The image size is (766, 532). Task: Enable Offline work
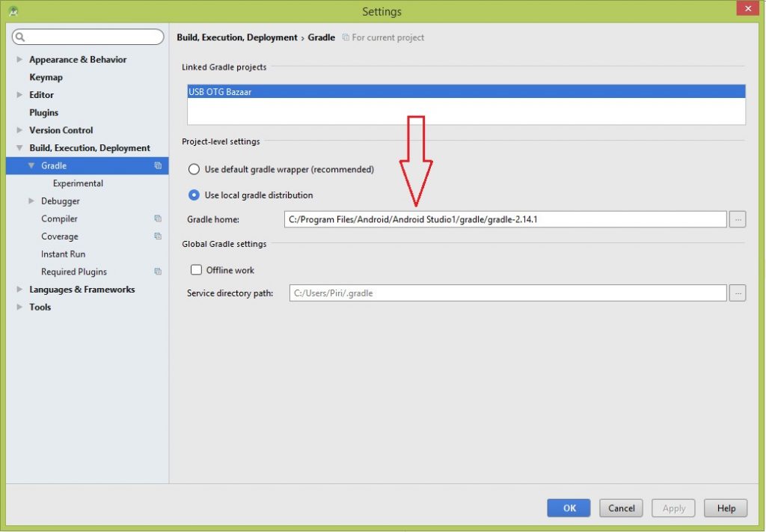tap(196, 269)
